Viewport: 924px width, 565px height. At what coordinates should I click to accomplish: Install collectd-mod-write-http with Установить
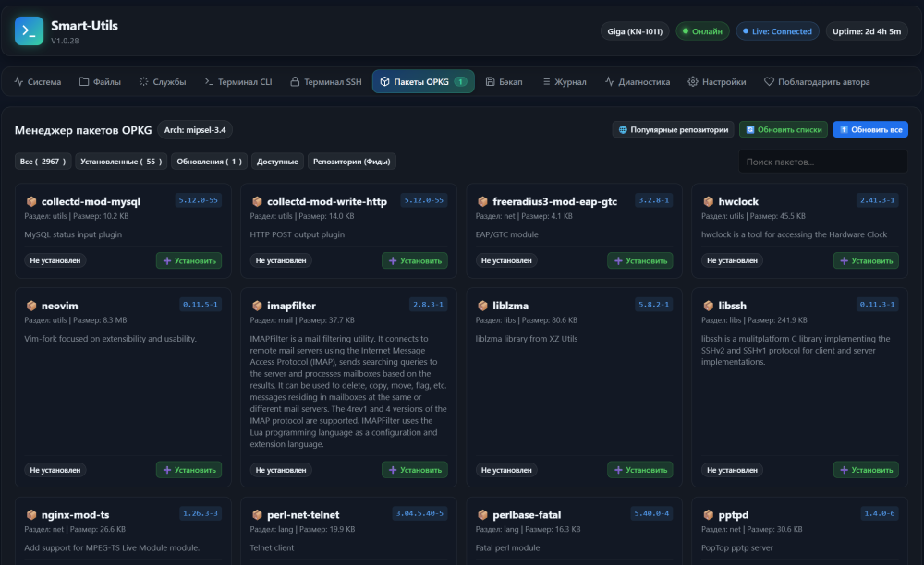click(415, 260)
